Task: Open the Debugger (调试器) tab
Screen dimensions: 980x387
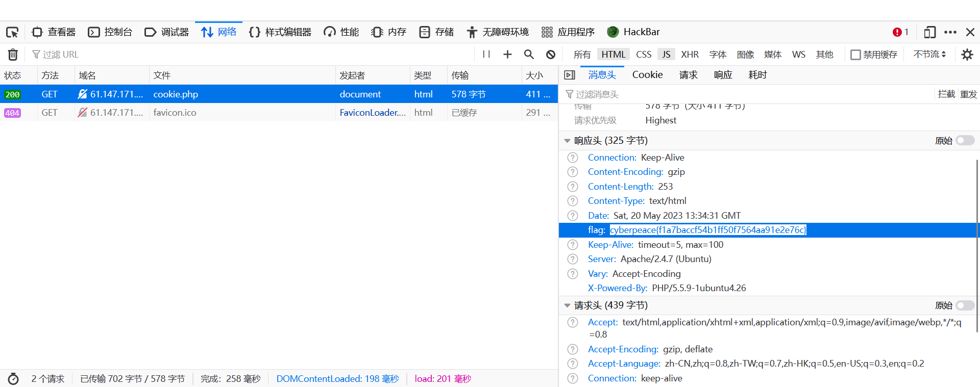Action: 166,32
